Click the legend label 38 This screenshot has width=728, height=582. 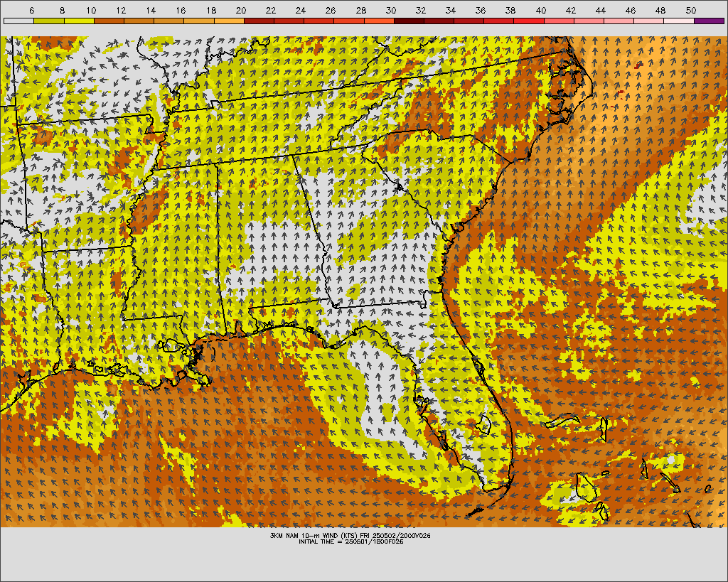point(510,10)
